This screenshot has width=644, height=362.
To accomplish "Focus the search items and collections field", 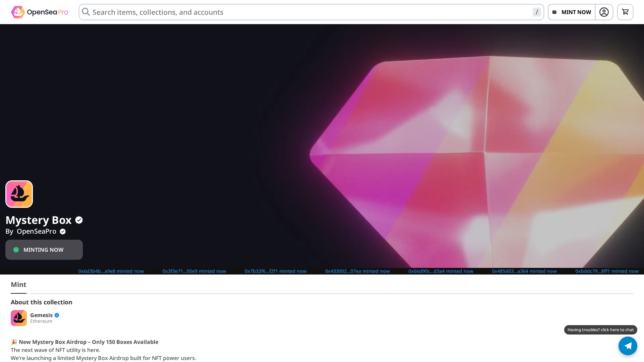I will coord(311,12).
